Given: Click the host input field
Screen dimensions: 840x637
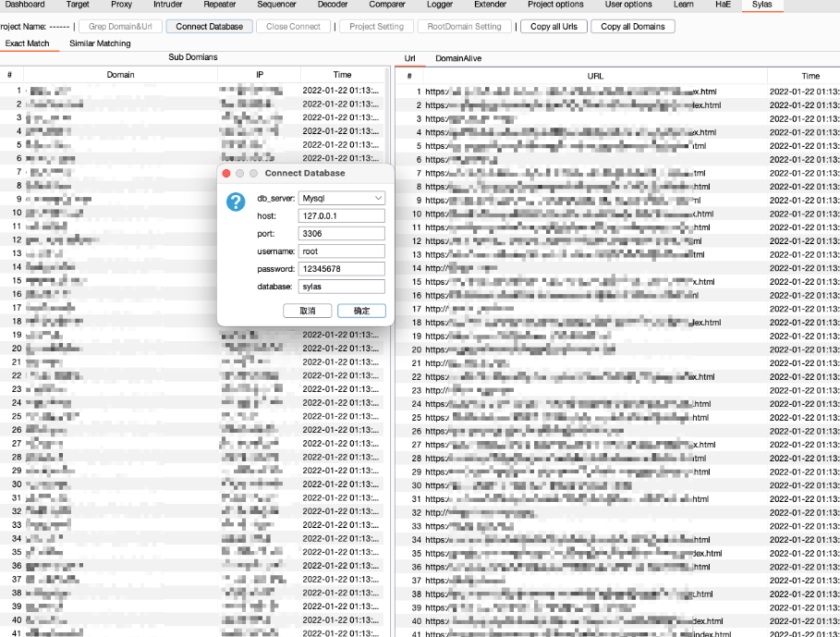Looking at the screenshot, I should 341,215.
